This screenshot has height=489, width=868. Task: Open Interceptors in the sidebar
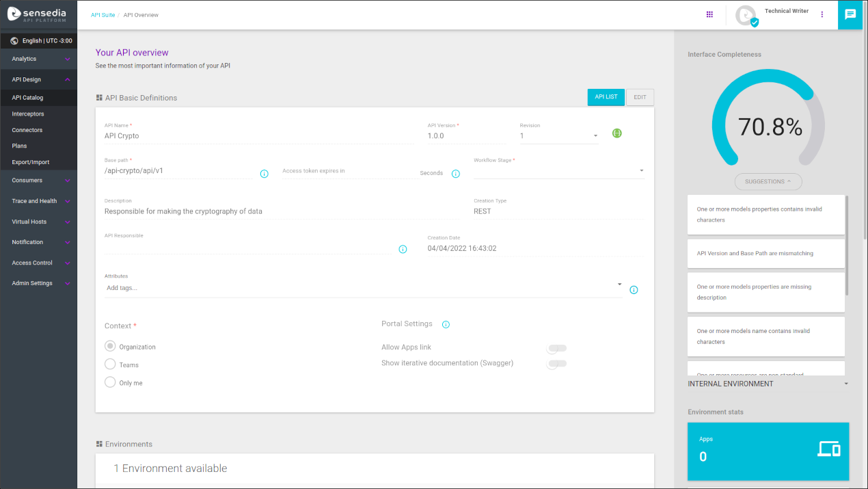pos(28,114)
